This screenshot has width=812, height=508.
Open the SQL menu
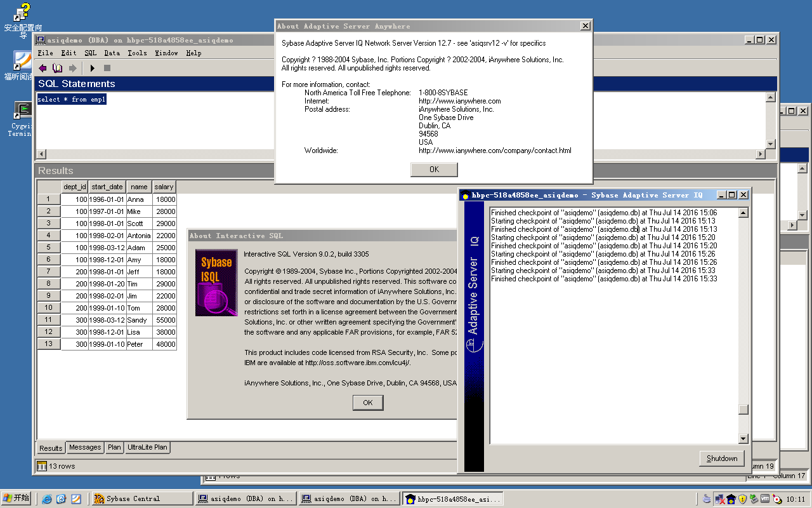pyautogui.click(x=91, y=53)
